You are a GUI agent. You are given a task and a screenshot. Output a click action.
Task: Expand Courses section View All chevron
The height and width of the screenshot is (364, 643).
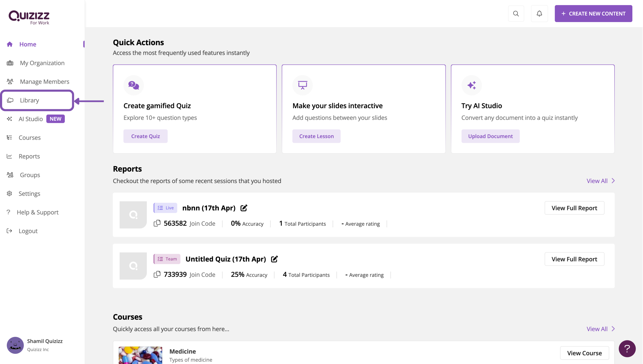[x=613, y=329]
